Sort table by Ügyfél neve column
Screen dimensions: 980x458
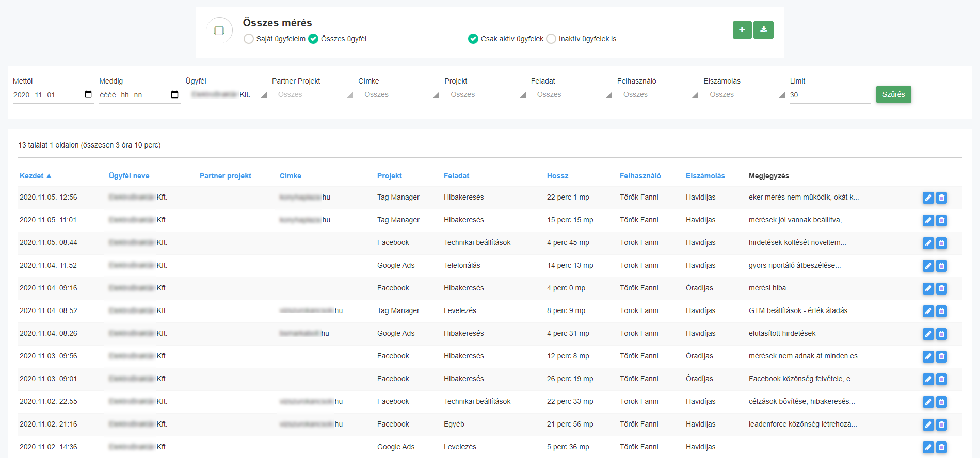coord(129,176)
